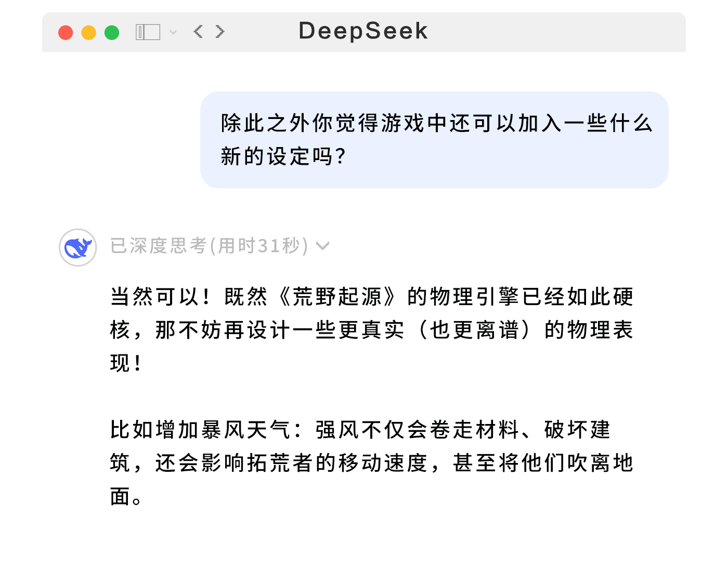
Task: Click the 新的设定吗？ text in the bubble
Action: [x=283, y=156]
